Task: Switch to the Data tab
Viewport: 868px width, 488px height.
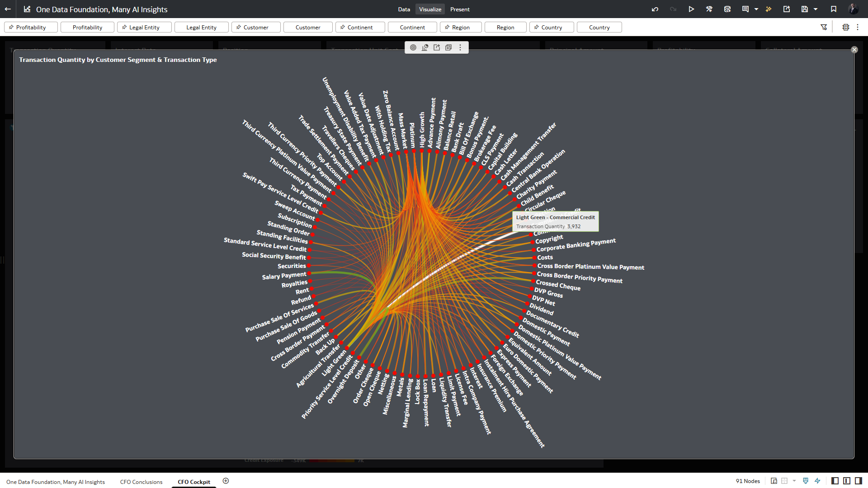Action: (404, 9)
